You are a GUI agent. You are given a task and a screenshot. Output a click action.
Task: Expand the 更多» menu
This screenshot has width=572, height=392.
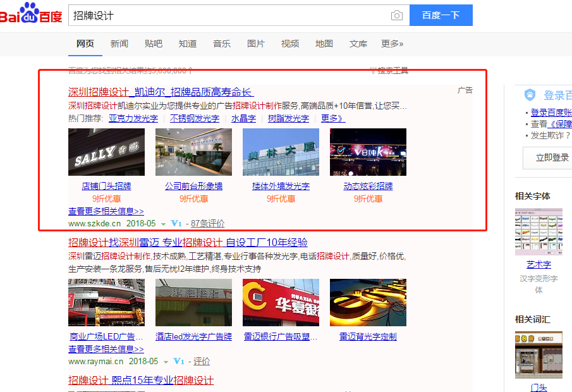pos(392,44)
